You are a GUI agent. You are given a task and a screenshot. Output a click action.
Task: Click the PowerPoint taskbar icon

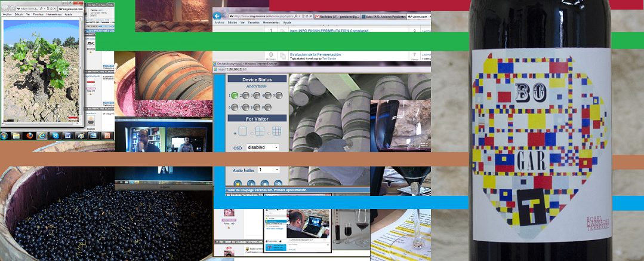[107, 136]
